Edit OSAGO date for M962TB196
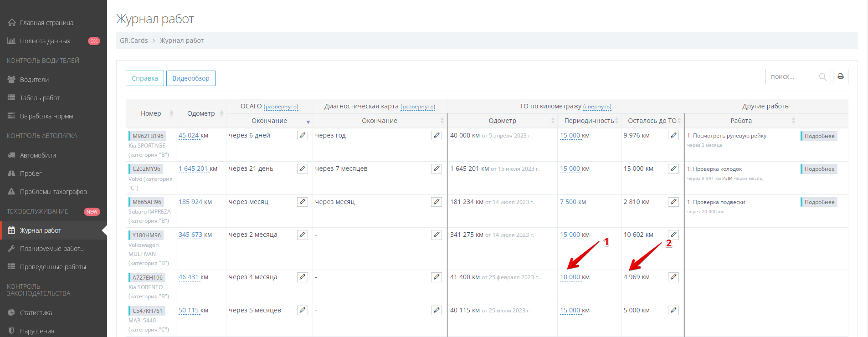 tap(303, 136)
